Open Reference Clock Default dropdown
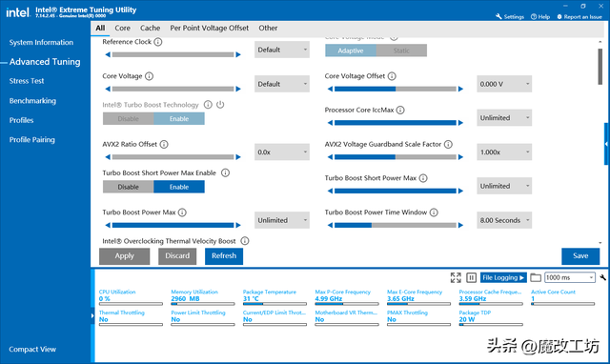610x364 pixels. [x=282, y=50]
